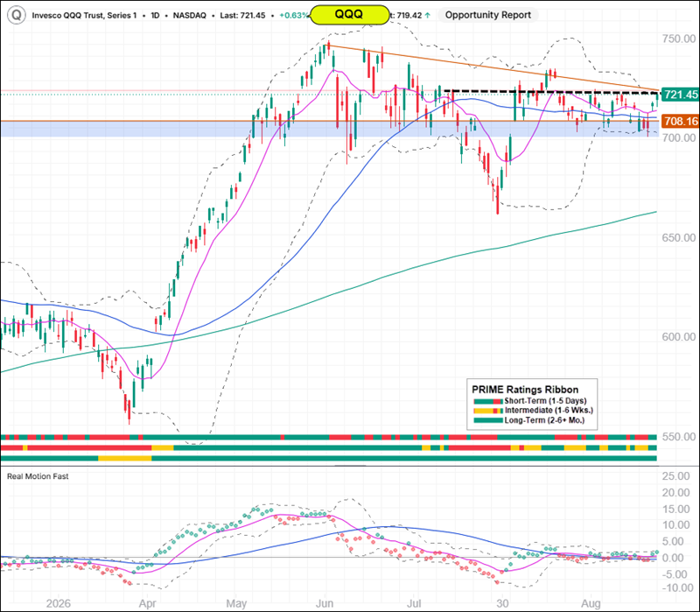Click the pane divider above Real Motion
This screenshot has height=612, width=700.
point(350,466)
